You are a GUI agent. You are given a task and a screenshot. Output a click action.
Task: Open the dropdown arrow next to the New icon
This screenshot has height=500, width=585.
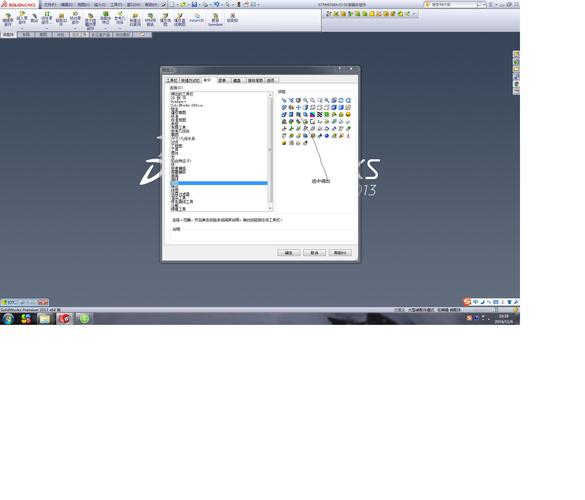point(177,5)
